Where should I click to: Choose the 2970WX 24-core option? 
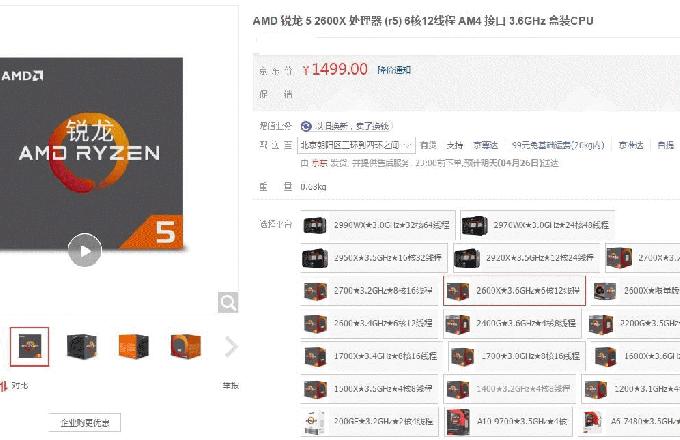pos(537,225)
